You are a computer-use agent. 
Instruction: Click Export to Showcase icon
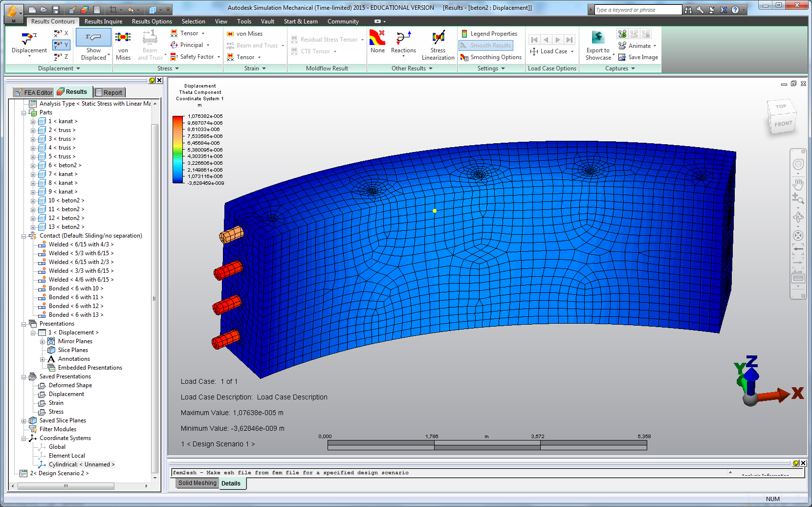598,45
